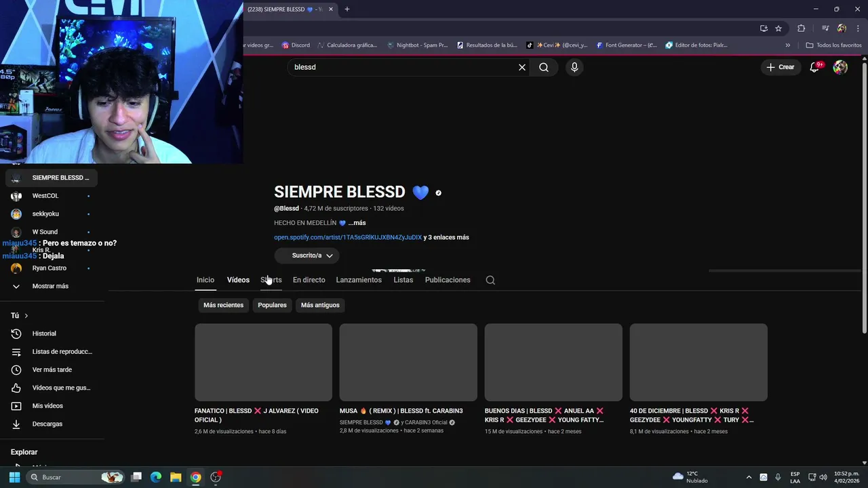Image resolution: width=868 pixels, height=488 pixels.
Task: Start voice search with the microphone icon
Action: pos(574,67)
